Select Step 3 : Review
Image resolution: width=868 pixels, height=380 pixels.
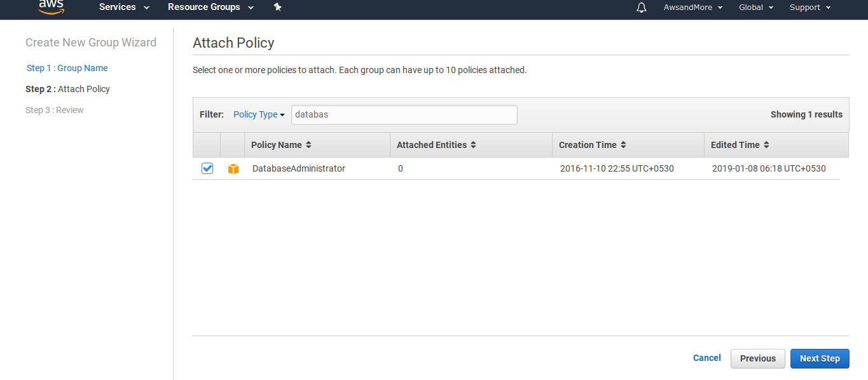(55, 110)
